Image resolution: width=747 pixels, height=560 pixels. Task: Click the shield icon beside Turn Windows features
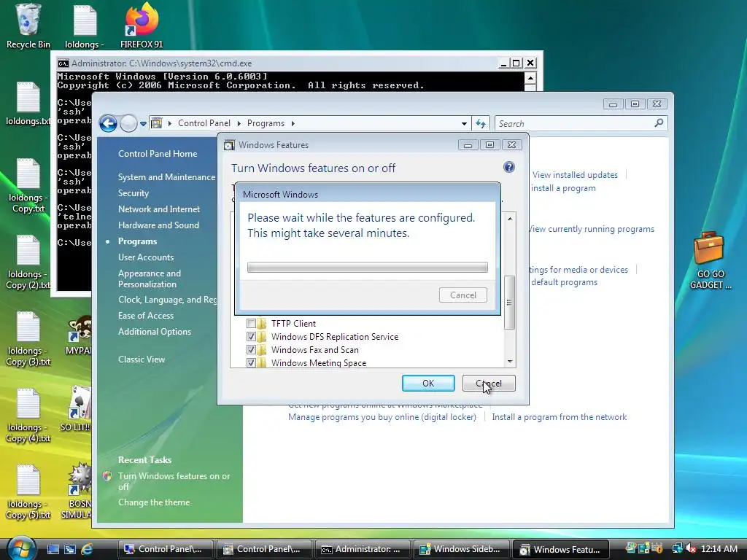coord(107,476)
